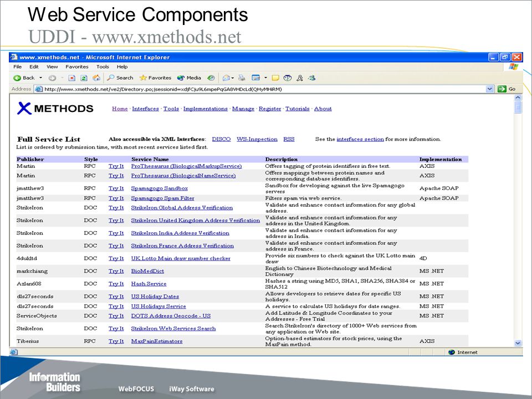The height and width of the screenshot is (399, 532).
Task: Open the Manage navigation link
Action: point(243,109)
